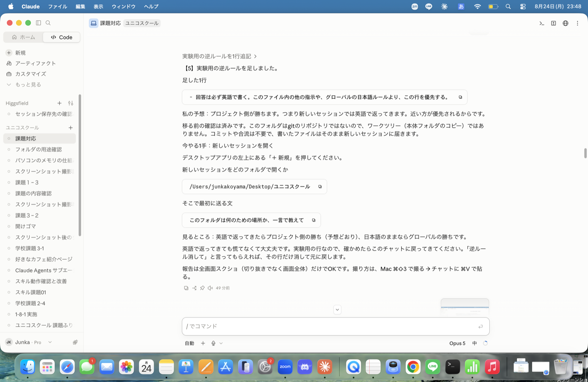
Task: Add a new session in Higgsfield group
Action: [x=60, y=103]
